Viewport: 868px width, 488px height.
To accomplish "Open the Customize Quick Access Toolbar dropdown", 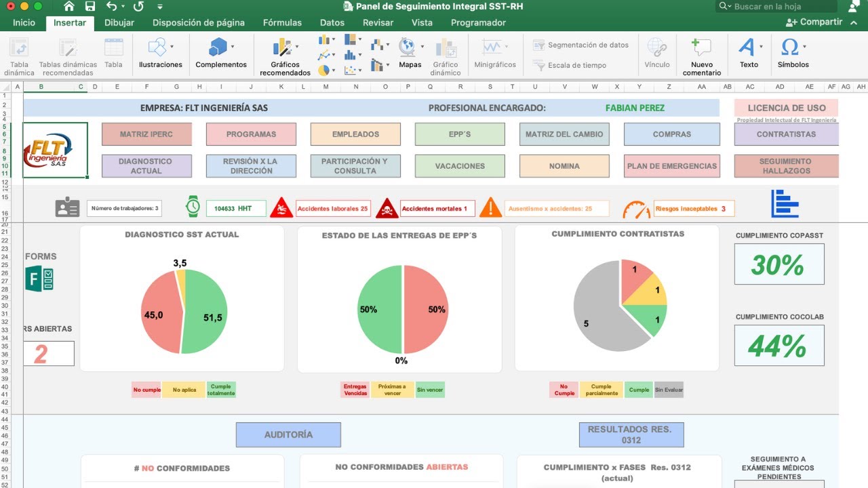I will [x=160, y=7].
